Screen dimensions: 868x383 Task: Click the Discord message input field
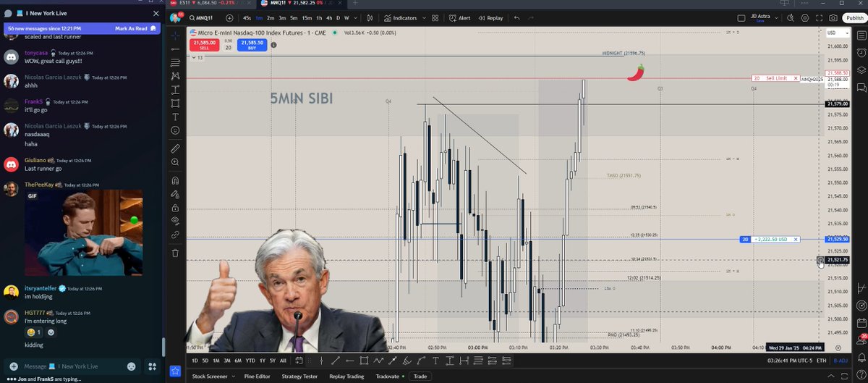pyautogui.click(x=71, y=366)
